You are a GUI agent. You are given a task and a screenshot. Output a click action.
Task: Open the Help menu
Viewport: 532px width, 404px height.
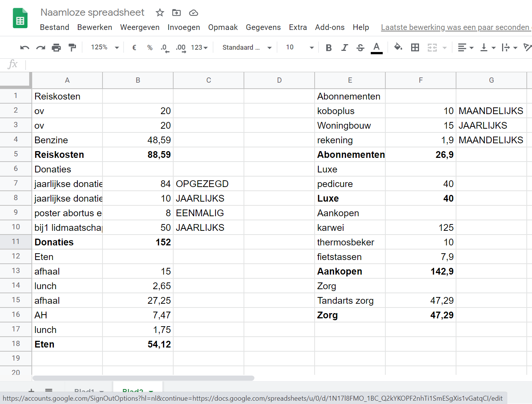pyautogui.click(x=361, y=27)
